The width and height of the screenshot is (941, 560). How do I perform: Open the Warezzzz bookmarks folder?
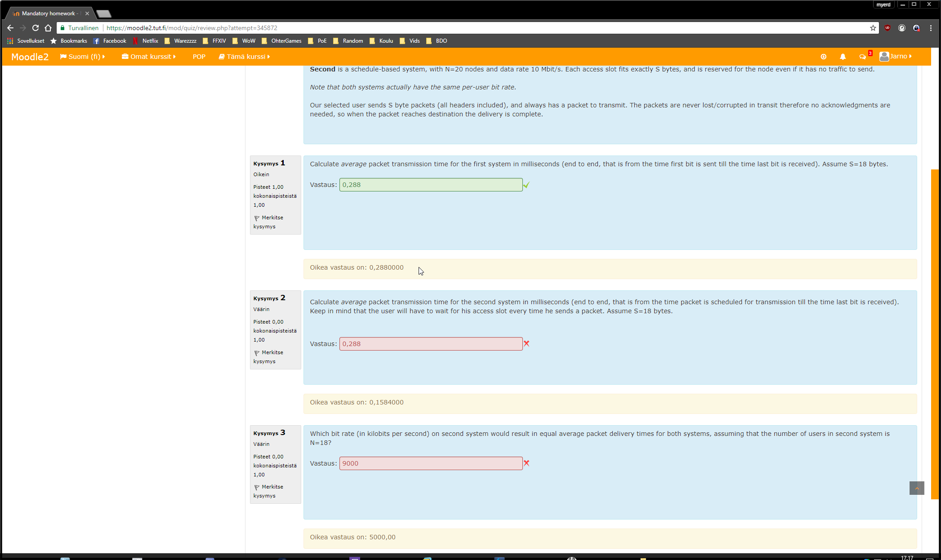click(181, 41)
